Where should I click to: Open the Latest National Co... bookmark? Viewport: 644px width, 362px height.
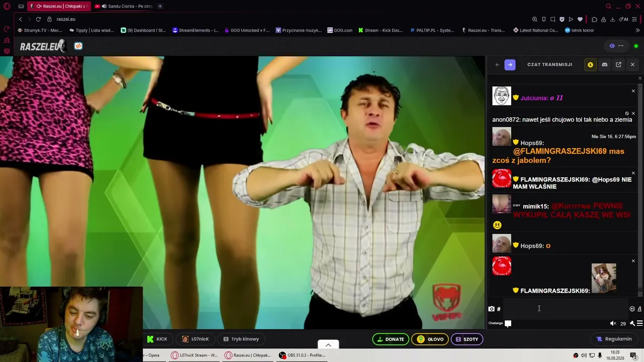point(535,30)
